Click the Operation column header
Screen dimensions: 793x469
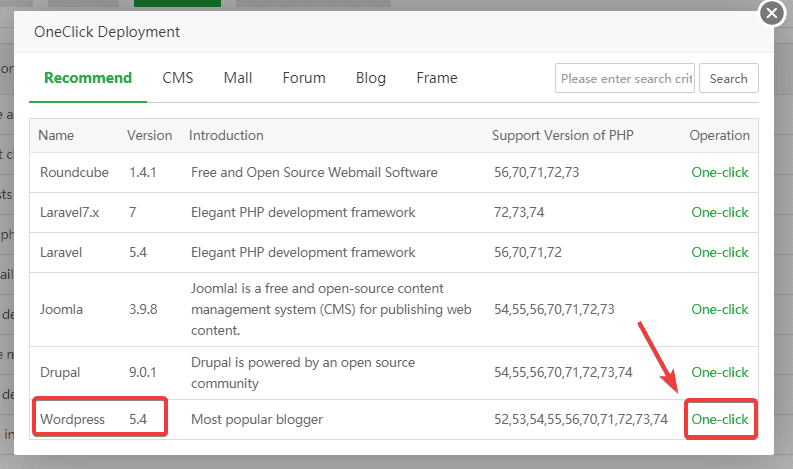[x=719, y=135]
